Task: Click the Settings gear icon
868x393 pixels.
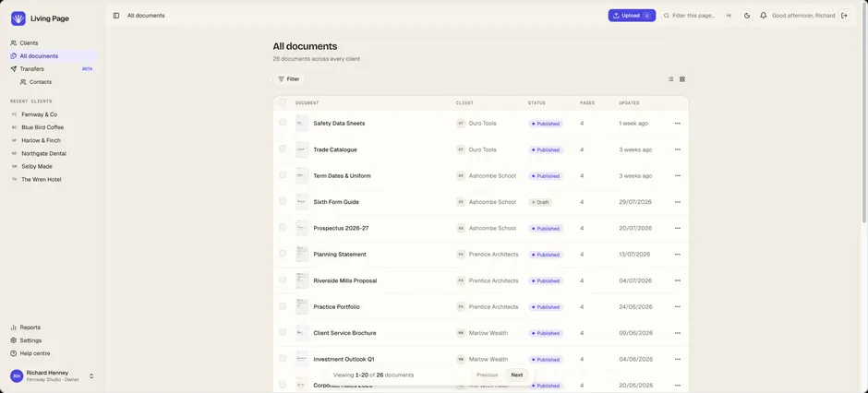Action: click(13, 340)
